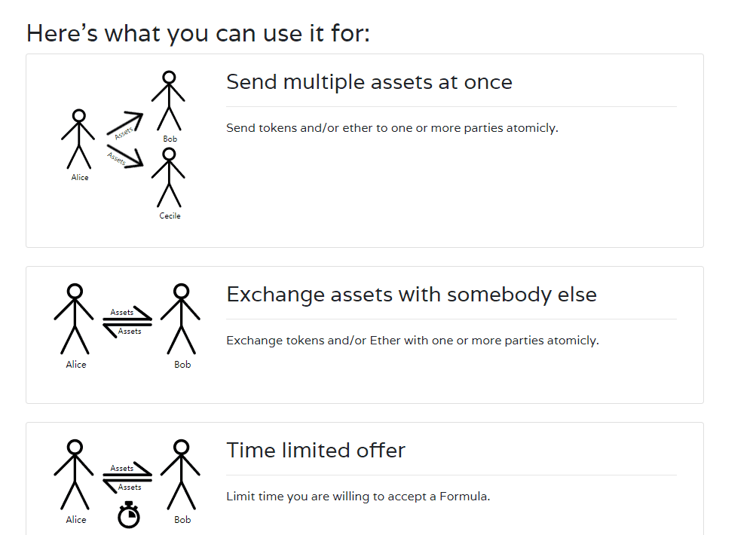Click Bob figure in the exchange assets card
The height and width of the screenshot is (535, 756).
(181, 319)
